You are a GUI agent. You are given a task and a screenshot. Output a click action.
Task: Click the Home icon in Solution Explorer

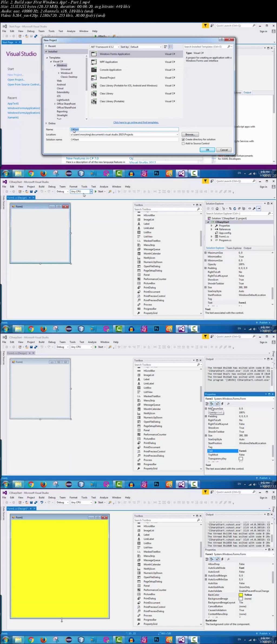pyautogui.click(x=217, y=208)
